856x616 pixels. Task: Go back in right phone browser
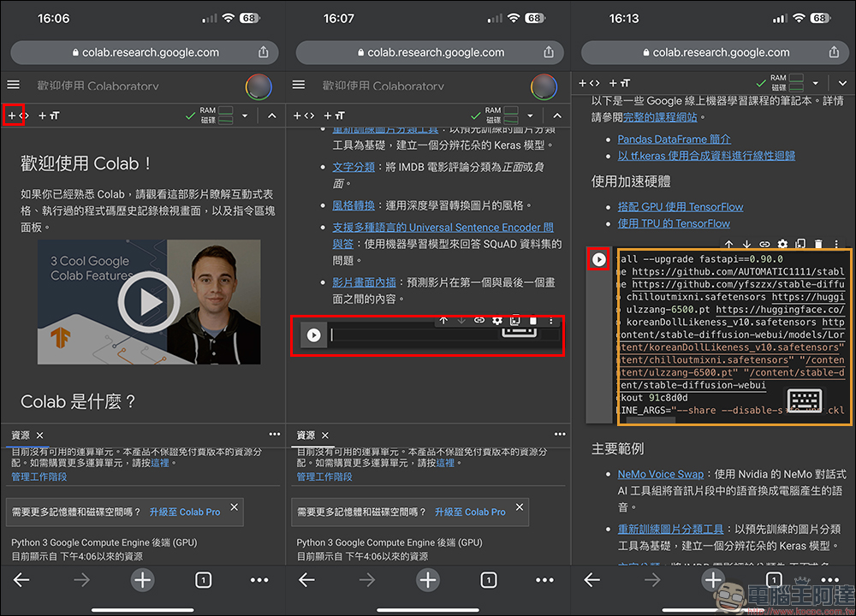(591, 580)
